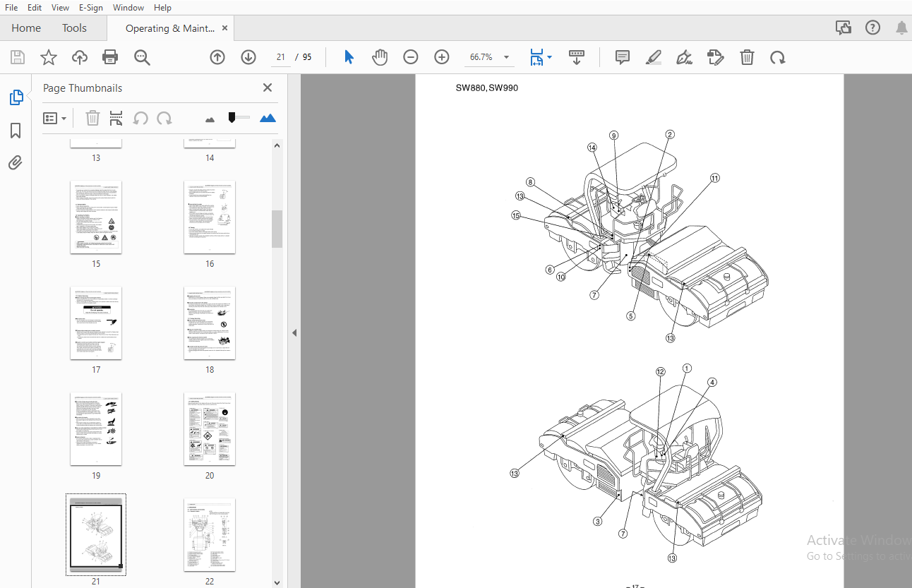
Task: Select page 18 thumbnail
Action: pos(210,323)
